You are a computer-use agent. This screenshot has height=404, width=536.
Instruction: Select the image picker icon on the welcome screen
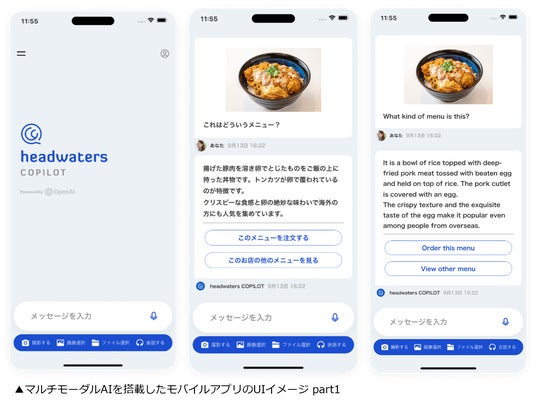pos(60,342)
